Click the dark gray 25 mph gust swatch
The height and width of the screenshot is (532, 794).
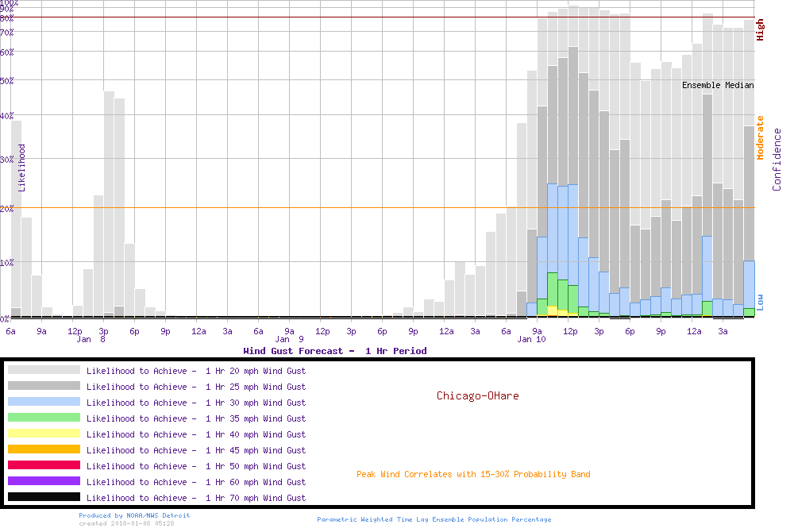pyautogui.click(x=44, y=386)
